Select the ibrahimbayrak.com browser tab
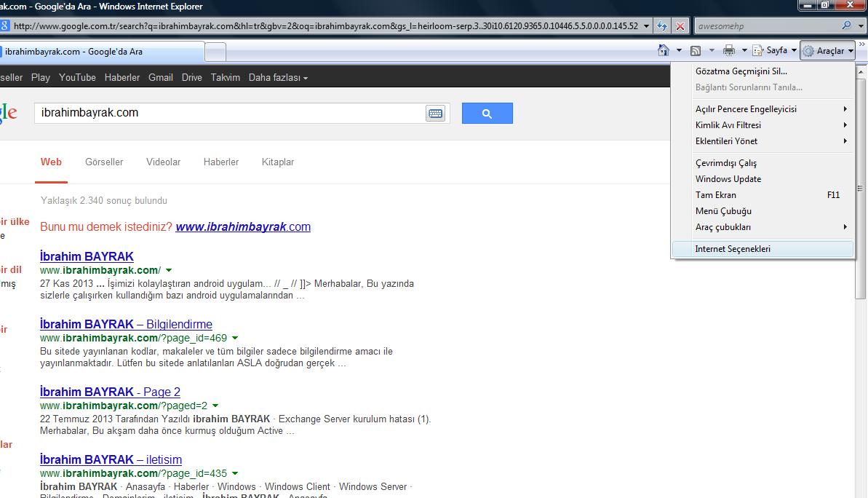868x498 pixels. click(102, 52)
